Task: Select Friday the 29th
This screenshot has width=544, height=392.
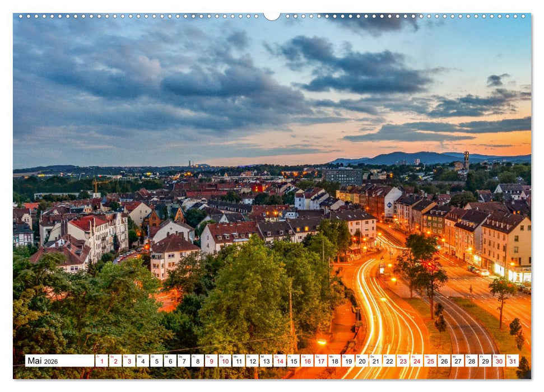Action: (x=484, y=363)
